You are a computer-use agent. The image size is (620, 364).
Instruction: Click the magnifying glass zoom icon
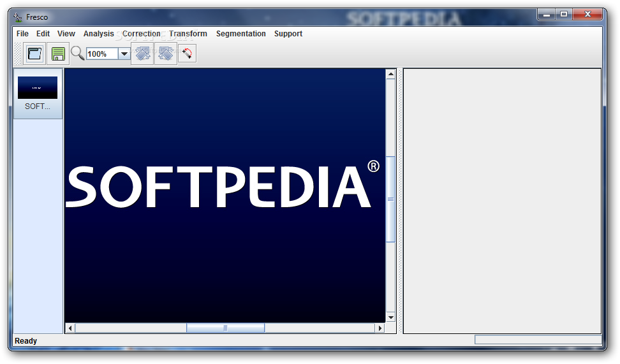[x=78, y=53]
